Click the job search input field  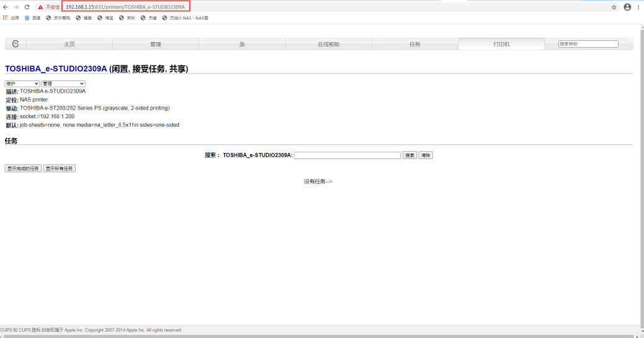pos(348,155)
